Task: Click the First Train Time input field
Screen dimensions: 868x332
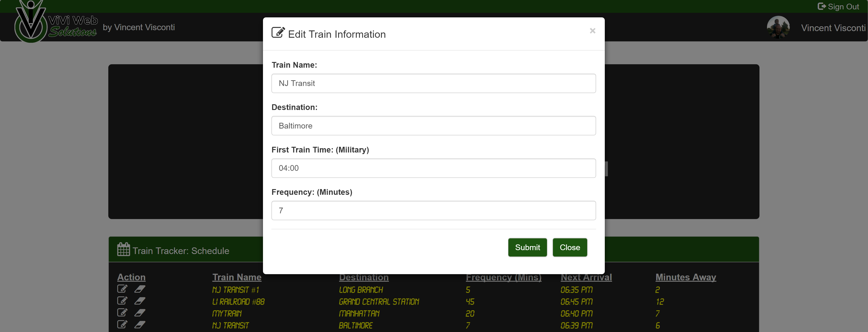Action: point(434,168)
